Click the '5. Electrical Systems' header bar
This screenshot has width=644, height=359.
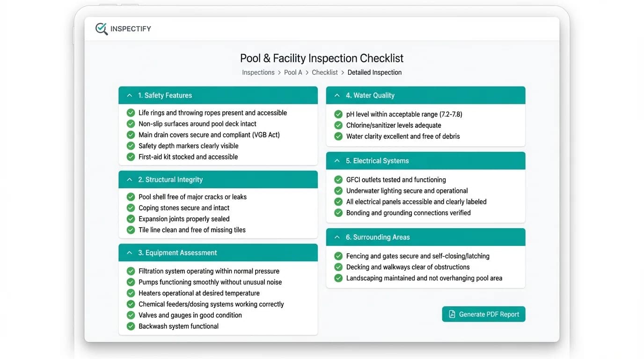pos(425,160)
